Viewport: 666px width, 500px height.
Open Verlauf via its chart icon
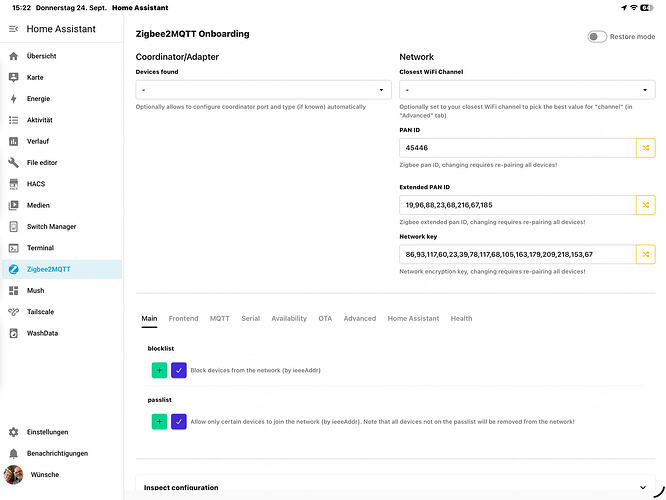pos(14,141)
